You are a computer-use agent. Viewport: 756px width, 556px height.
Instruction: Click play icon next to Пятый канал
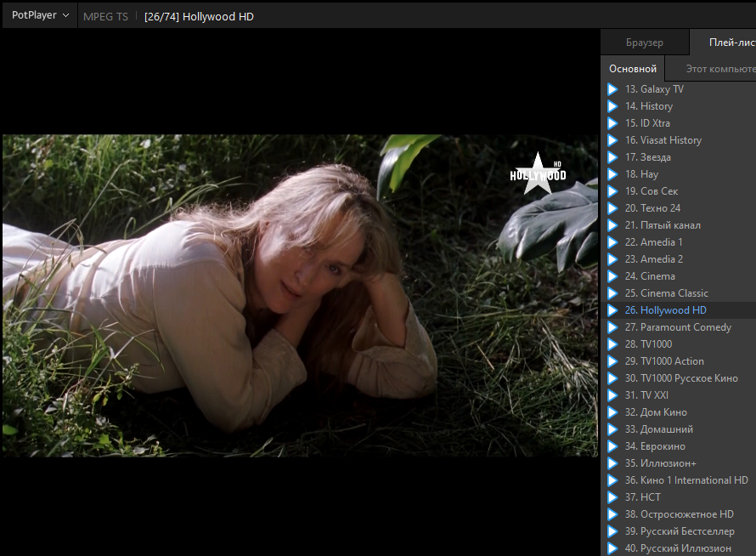(612, 225)
